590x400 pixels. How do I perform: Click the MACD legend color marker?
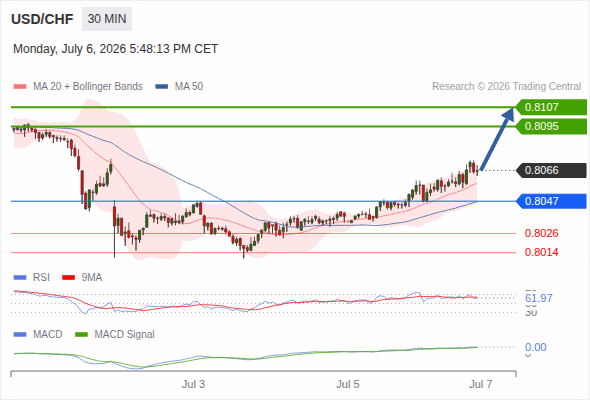coord(20,334)
